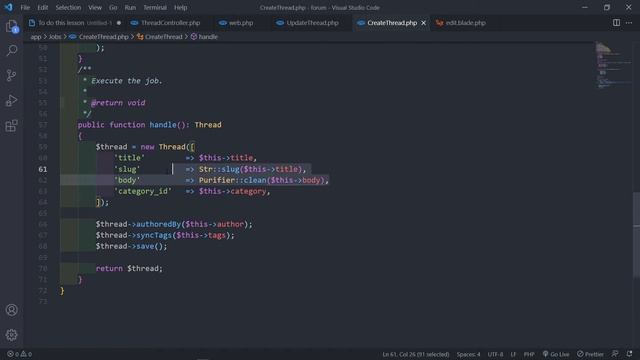Image resolution: width=640 pixels, height=360 pixels.
Task: Close the CreateThread.php tab
Action: [x=423, y=23]
